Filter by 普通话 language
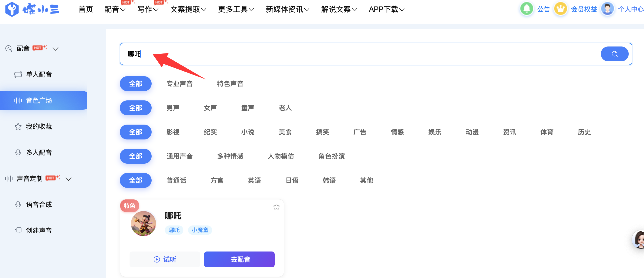This screenshot has height=278, width=644. coord(176,180)
